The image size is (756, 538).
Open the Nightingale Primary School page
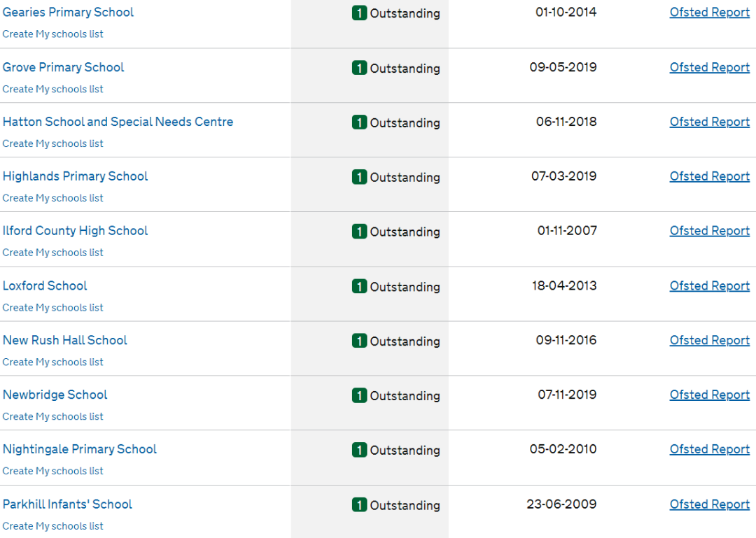point(79,449)
